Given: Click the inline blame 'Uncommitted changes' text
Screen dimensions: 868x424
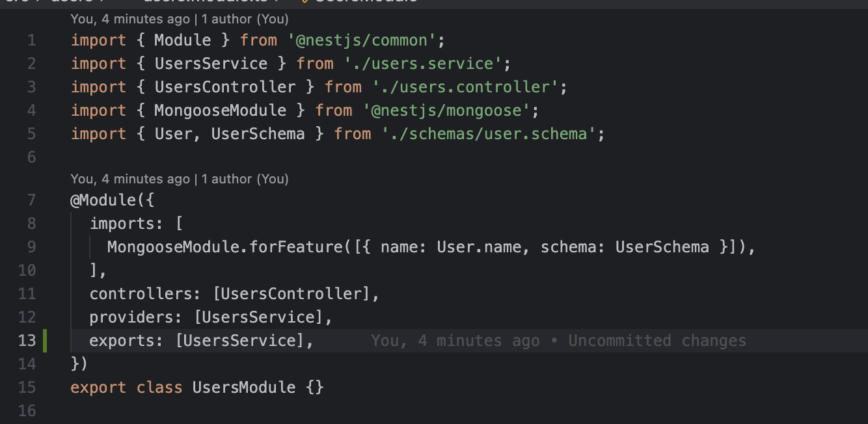Looking at the screenshot, I should 657,341.
